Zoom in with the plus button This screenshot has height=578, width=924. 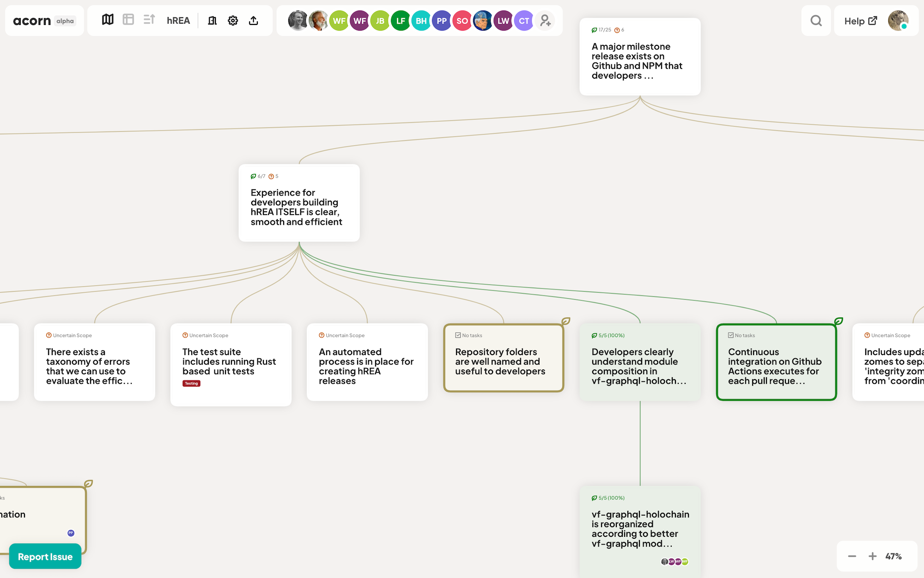pos(872,556)
